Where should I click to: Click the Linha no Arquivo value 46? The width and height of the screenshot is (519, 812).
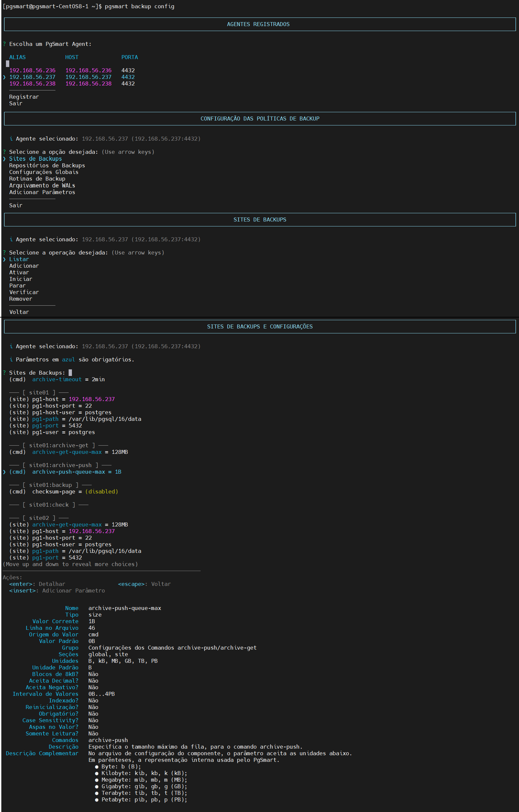click(92, 628)
